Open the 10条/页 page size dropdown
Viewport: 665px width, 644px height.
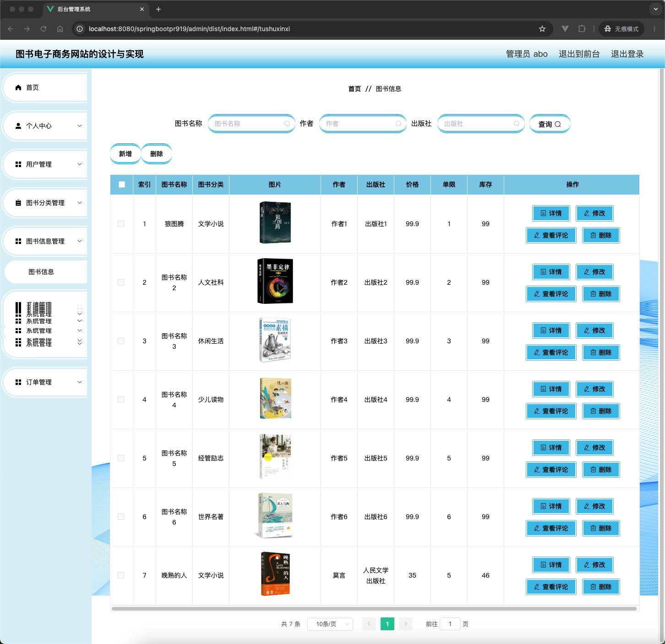pyautogui.click(x=330, y=624)
